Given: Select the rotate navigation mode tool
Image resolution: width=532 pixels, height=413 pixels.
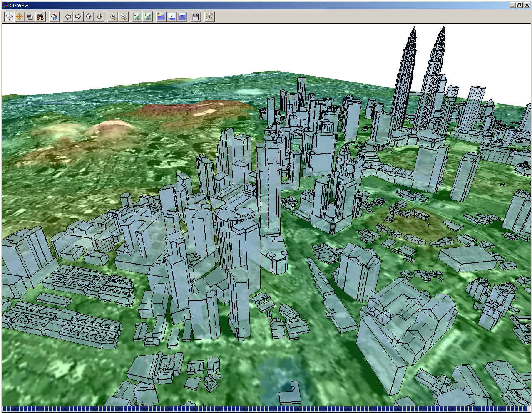Looking at the screenshot, I should point(9,17).
